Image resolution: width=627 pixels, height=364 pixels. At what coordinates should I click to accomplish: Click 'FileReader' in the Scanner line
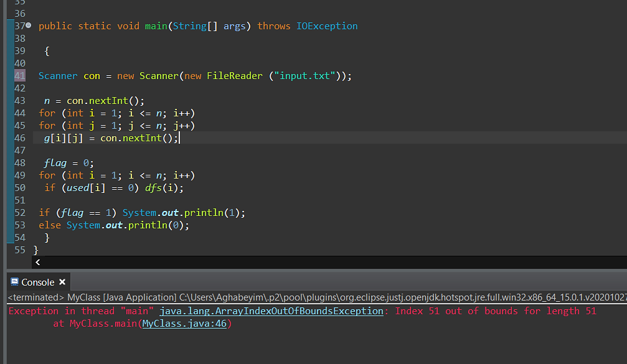pyautogui.click(x=235, y=75)
